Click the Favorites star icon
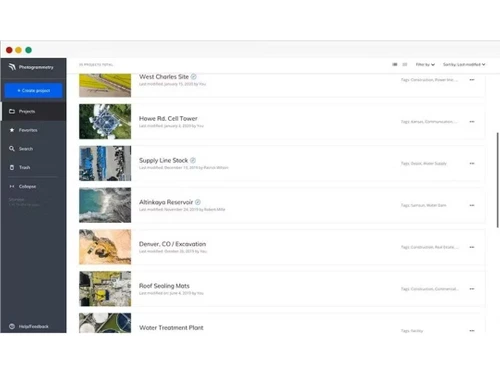 12,130
